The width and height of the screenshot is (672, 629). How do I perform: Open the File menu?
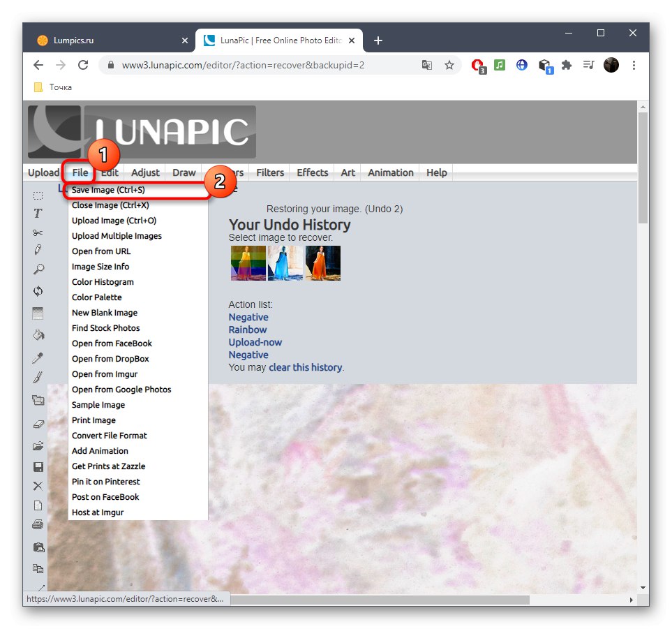point(80,172)
